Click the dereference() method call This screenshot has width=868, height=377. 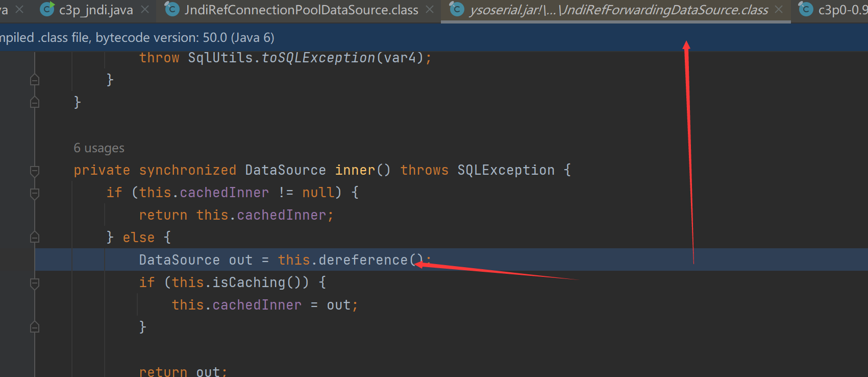coord(363,260)
